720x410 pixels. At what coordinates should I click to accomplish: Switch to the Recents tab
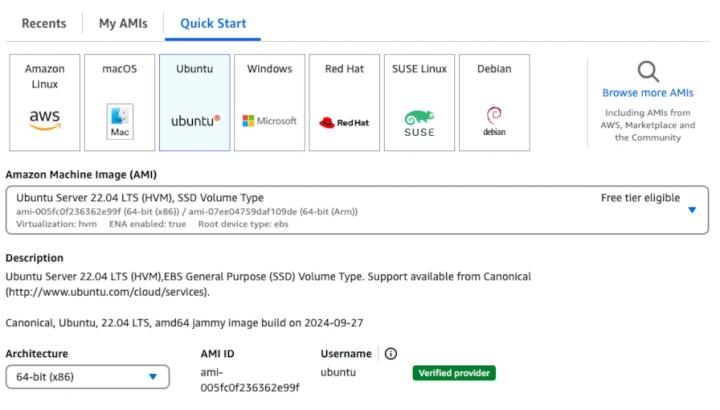click(x=44, y=23)
